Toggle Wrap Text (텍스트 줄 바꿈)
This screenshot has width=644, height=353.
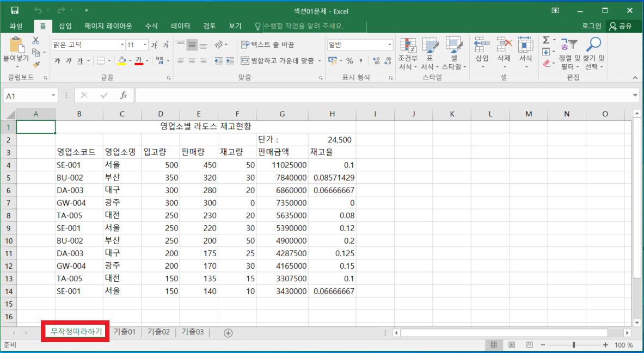tap(267, 45)
